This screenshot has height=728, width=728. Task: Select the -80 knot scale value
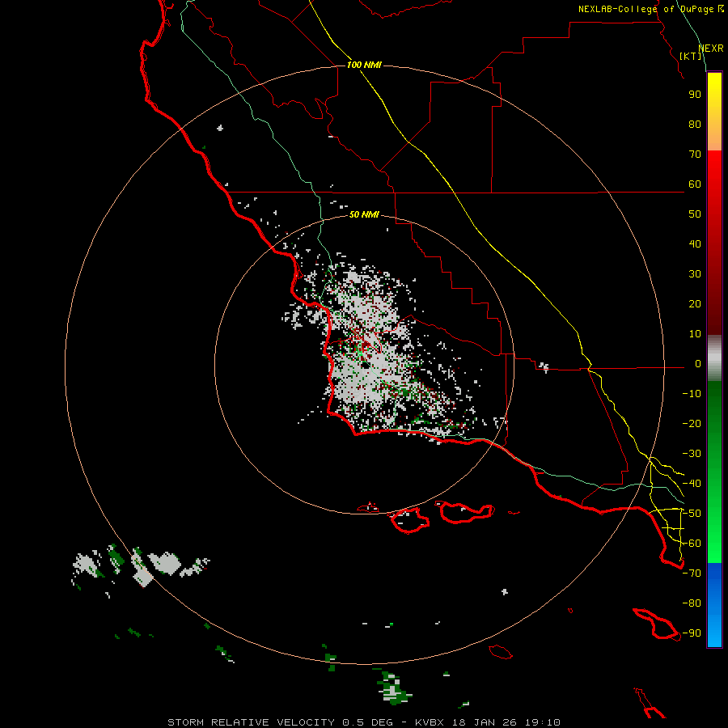[x=692, y=603]
